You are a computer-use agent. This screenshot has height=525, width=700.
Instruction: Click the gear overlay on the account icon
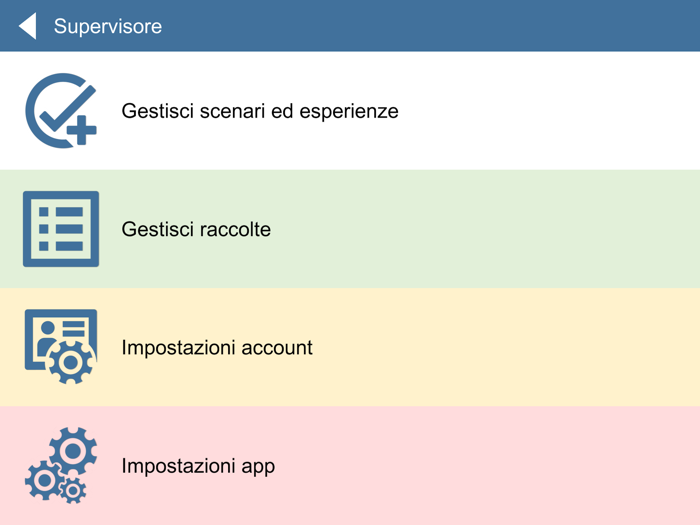click(x=71, y=362)
